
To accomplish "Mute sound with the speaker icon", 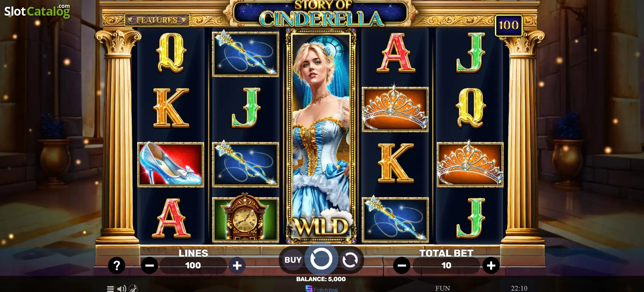I will 122,289.
